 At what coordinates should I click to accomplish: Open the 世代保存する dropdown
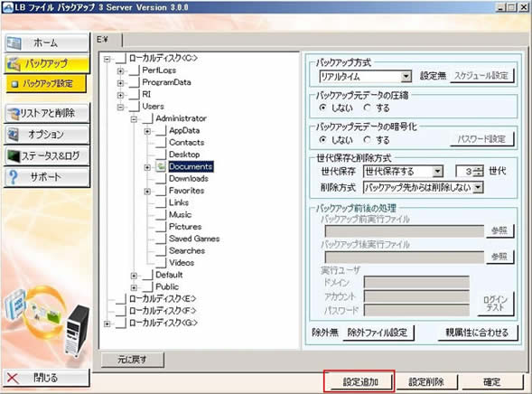coord(438,172)
